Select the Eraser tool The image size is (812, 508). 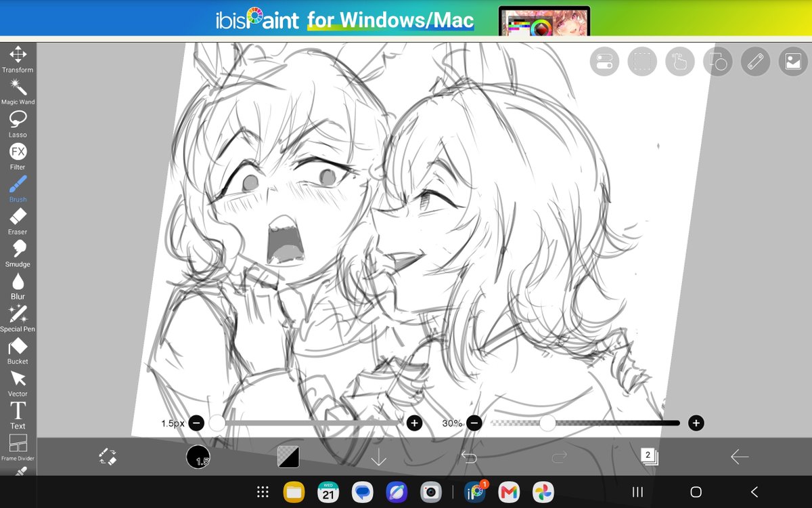[18, 221]
